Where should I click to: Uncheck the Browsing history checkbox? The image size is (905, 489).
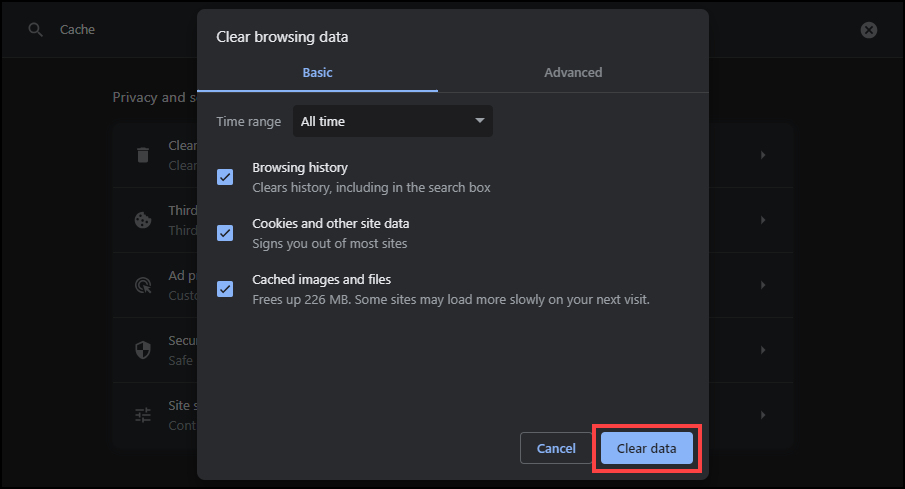coord(225,177)
